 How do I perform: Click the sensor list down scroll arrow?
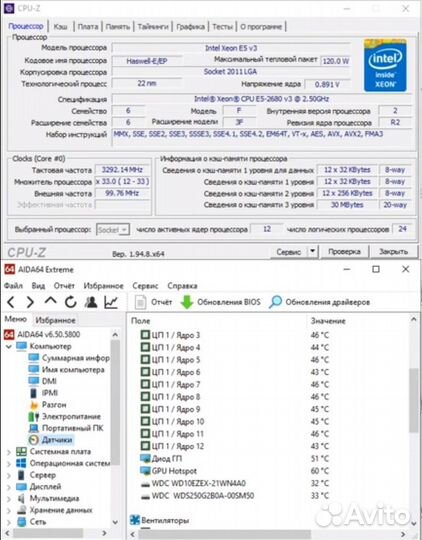414,523
